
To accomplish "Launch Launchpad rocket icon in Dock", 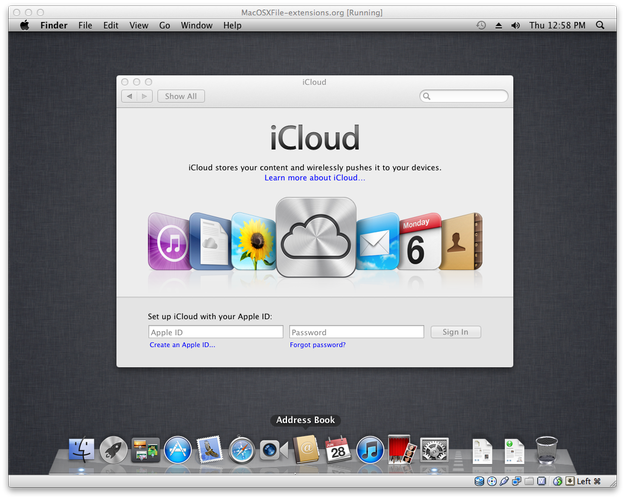I will click(x=114, y=450).
